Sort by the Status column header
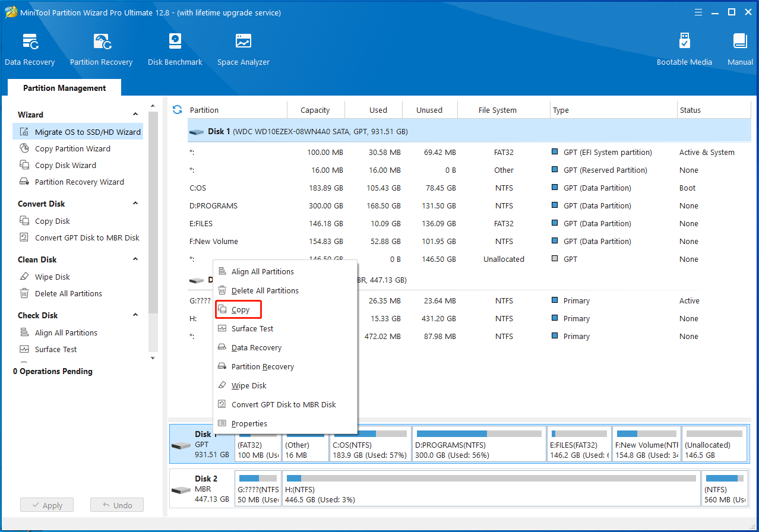Screen dimensions: 759x532 tap(714, 110)
